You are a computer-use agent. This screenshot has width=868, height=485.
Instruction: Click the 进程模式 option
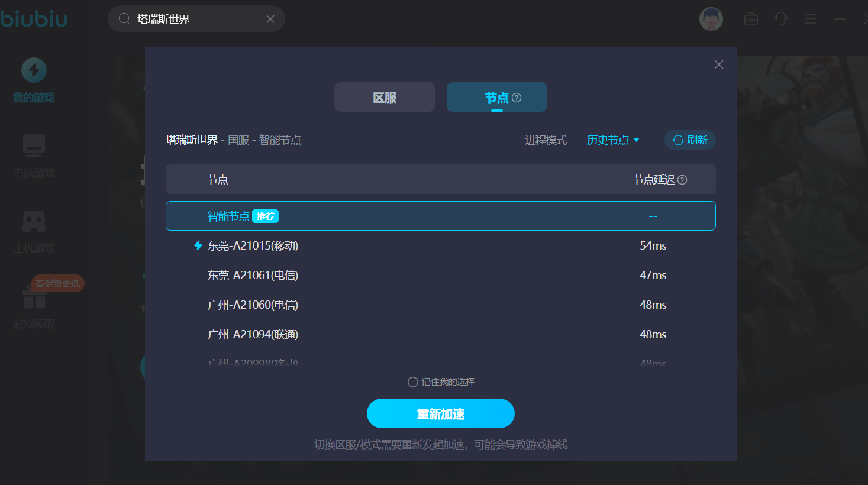(x=546, y=140)
